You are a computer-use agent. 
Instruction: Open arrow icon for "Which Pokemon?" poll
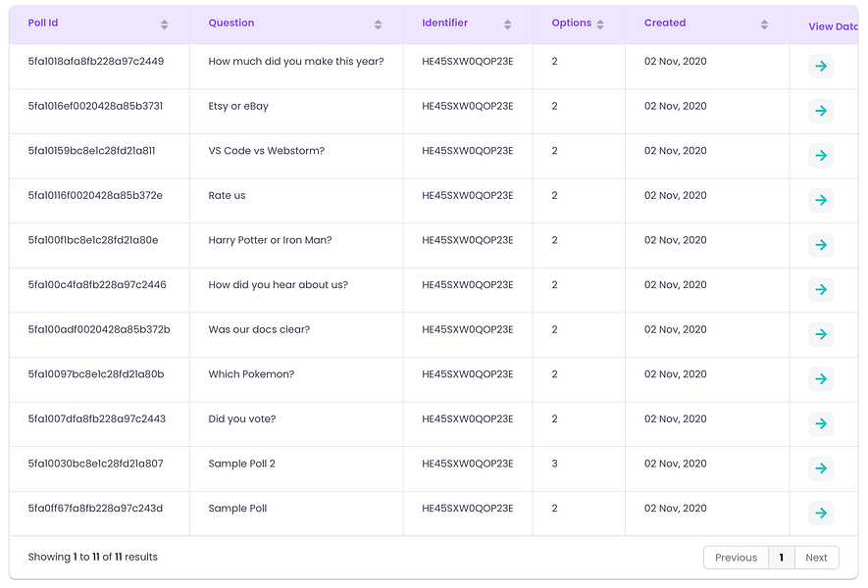821,378
